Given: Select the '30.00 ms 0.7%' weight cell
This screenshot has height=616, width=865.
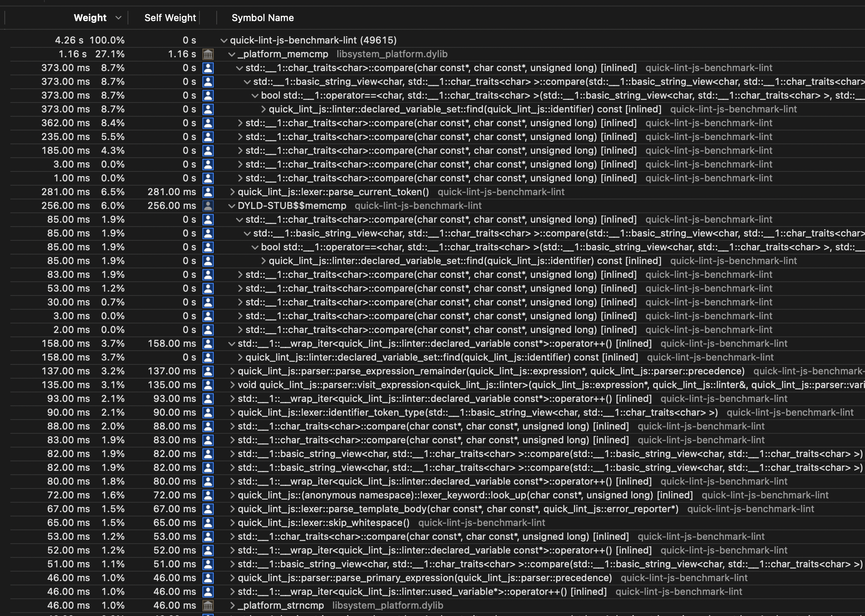Looking at the screenshot, I should 86,302.
